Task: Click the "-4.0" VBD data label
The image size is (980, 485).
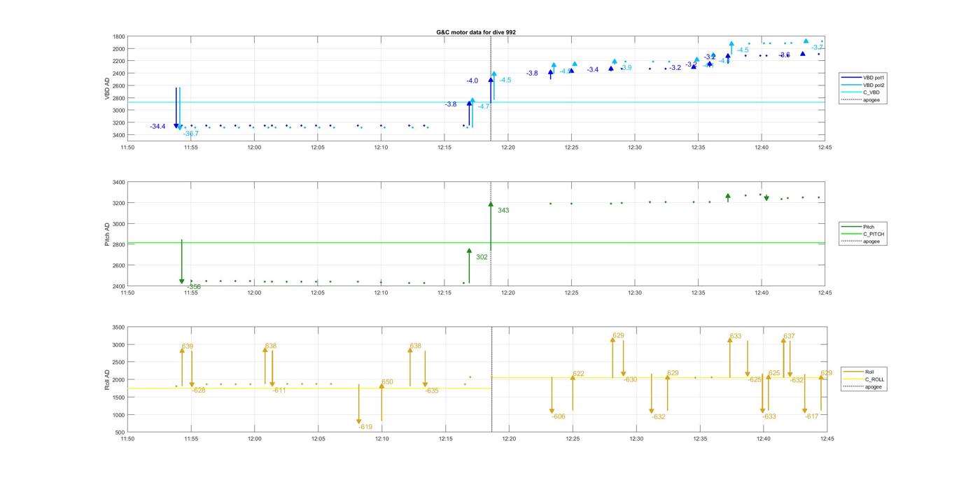Action: 472,81
